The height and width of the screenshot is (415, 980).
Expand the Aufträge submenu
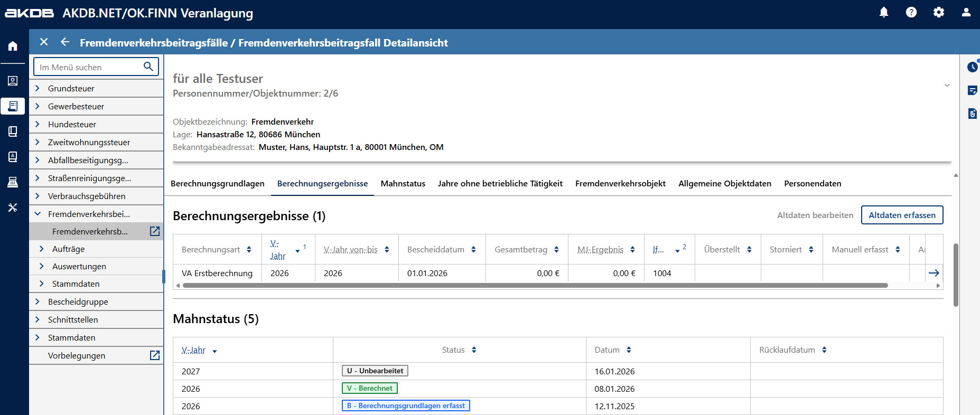coord(42,249)
